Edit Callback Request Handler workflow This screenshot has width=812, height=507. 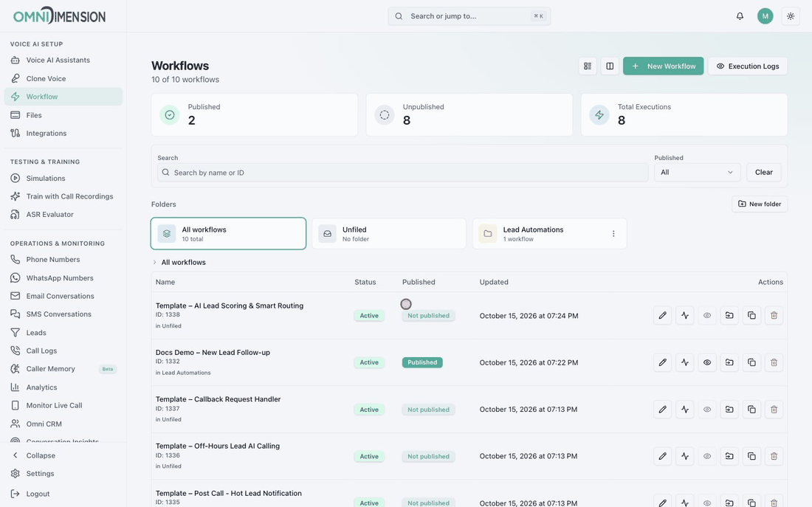(662, 409)
